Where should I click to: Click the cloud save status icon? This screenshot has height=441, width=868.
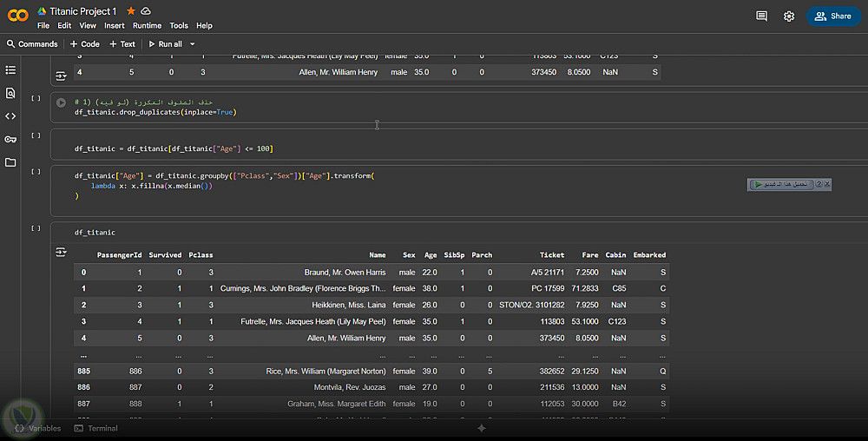pyautogui.click(x=146, y=11)
